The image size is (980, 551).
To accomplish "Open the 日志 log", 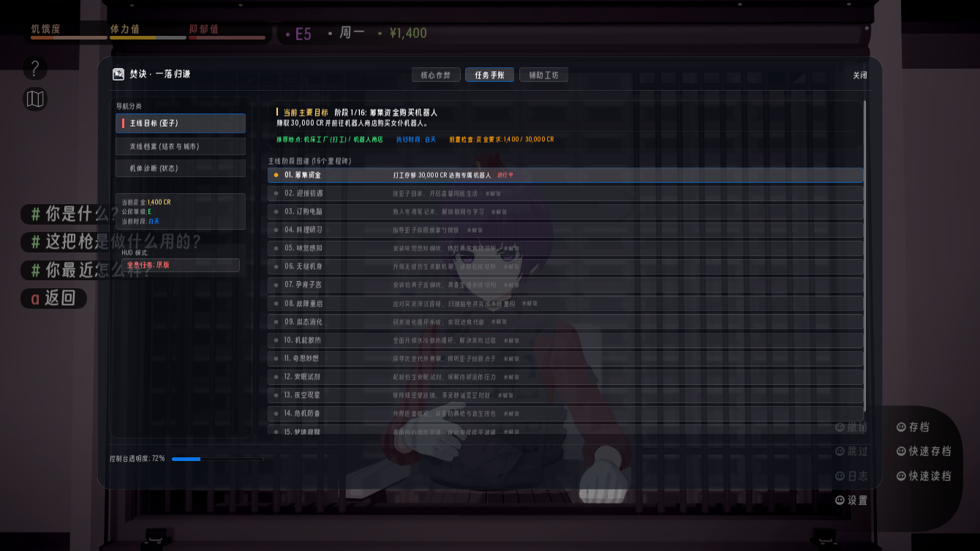I will pyautogui.click(x=851, y=476).
